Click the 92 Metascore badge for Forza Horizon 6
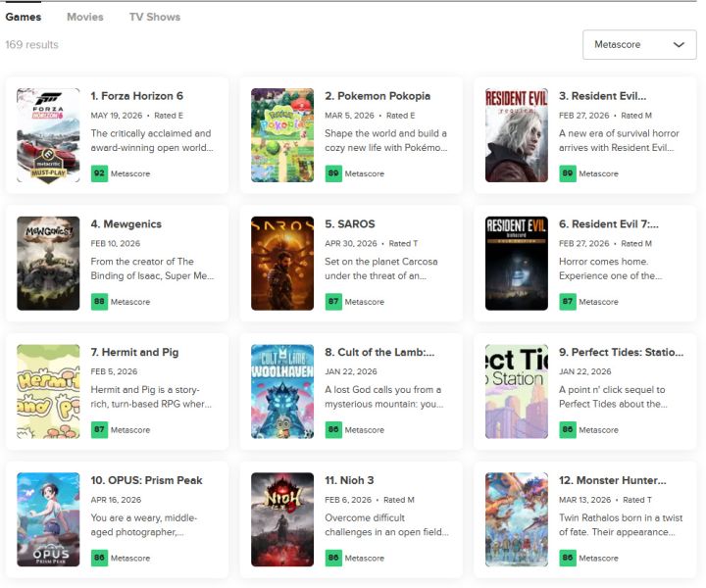This screenshot has width=706, height=588. (99, 173)
